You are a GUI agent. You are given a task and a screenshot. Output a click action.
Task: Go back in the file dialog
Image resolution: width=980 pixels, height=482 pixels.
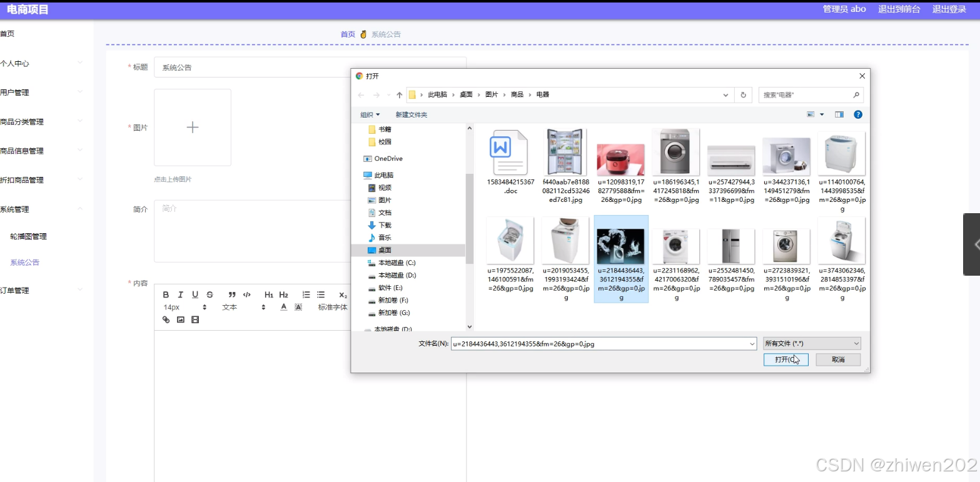point(361,95)
